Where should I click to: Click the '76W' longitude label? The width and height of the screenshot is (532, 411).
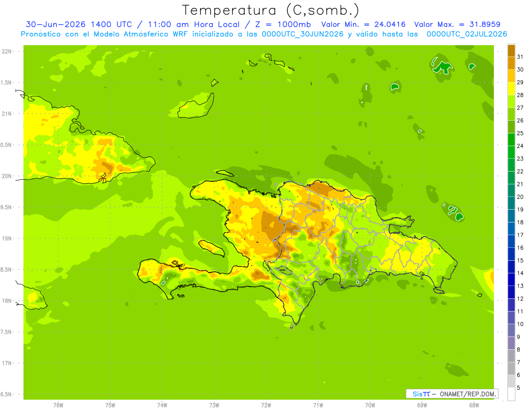(x=58, y=405)
